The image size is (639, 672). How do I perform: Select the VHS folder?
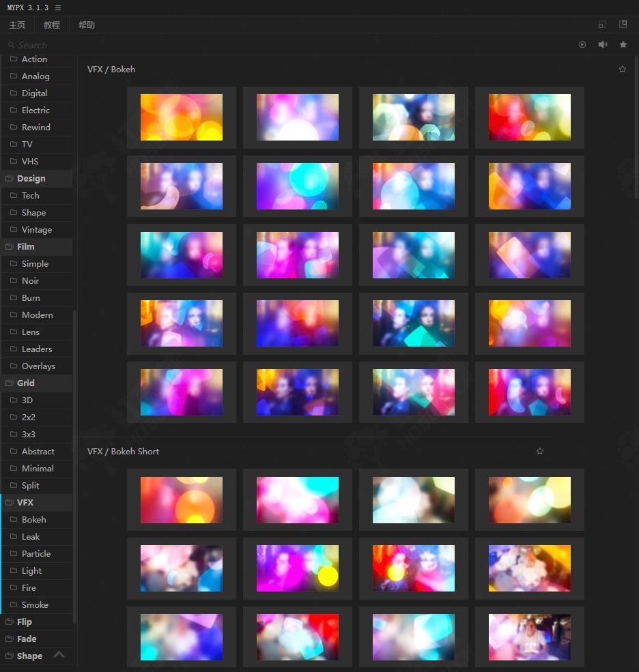point(37,161)
